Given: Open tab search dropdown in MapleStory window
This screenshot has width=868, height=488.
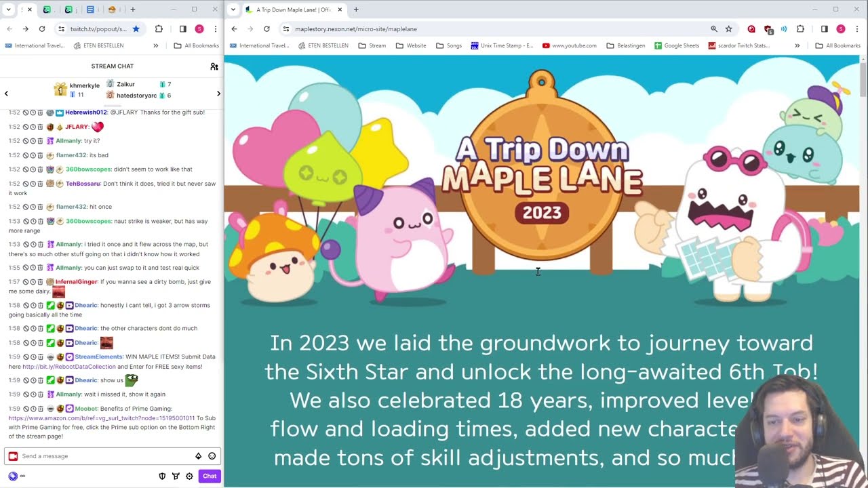Looking at the screenshot, I should 233,9.
